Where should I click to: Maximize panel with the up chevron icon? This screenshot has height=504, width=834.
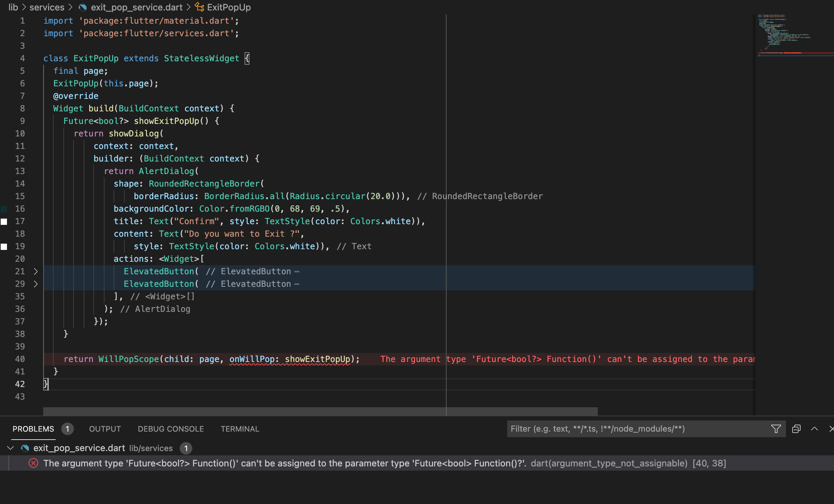point(814,429)
